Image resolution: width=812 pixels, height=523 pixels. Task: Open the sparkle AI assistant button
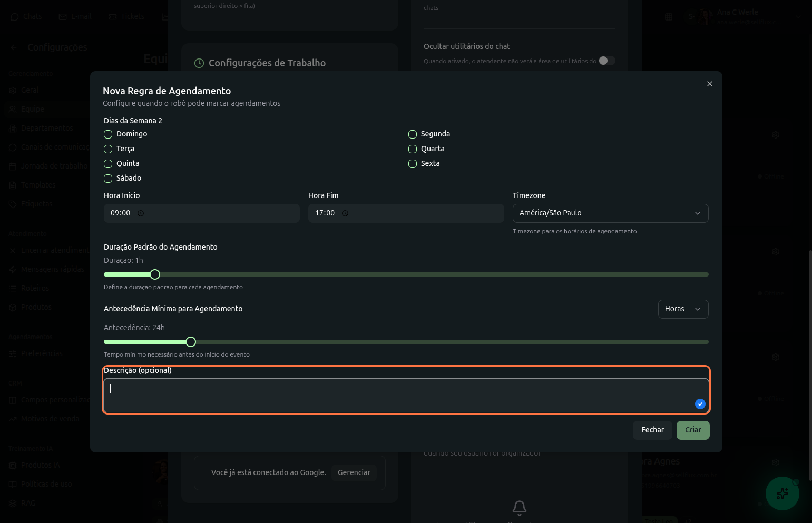click(x=782, y=494)
